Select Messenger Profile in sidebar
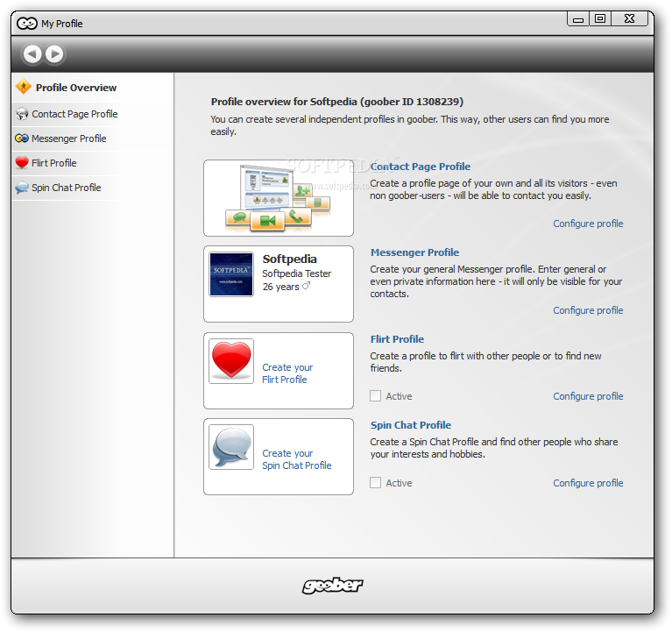 click(x=93, y=138)
